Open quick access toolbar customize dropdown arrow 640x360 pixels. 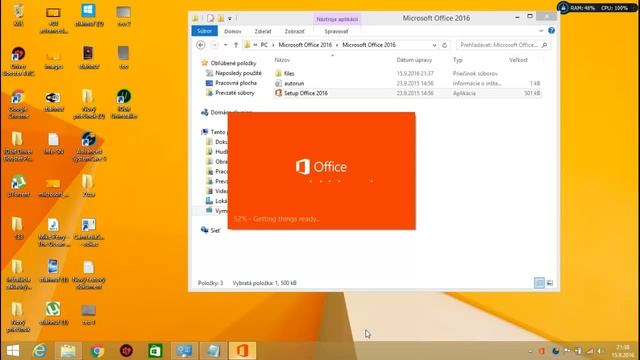230,18
